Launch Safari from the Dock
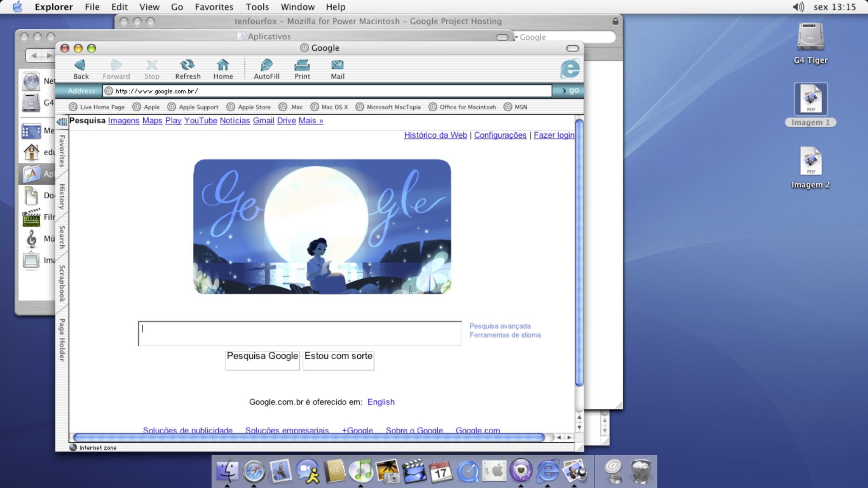 tap(254, 471)
